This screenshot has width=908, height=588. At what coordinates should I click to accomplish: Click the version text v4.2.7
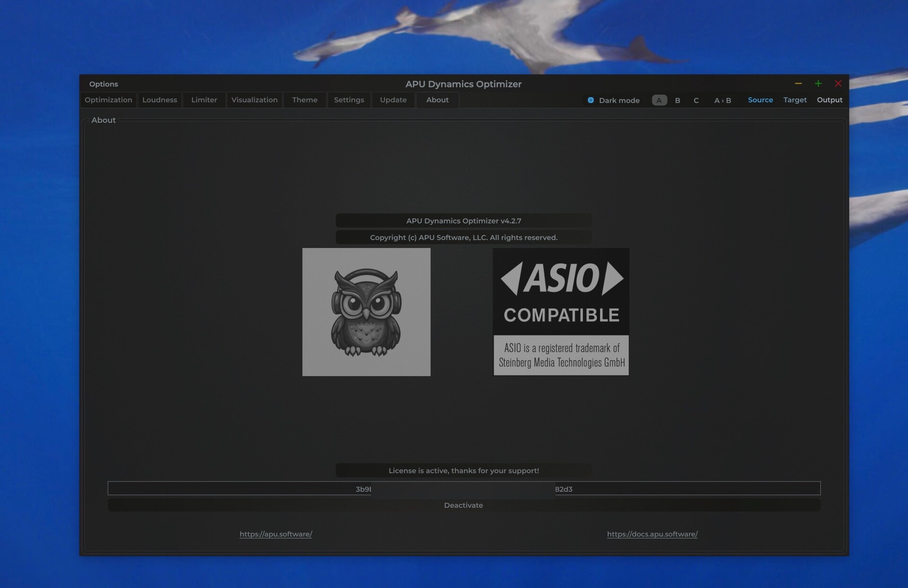coord(511,221)
